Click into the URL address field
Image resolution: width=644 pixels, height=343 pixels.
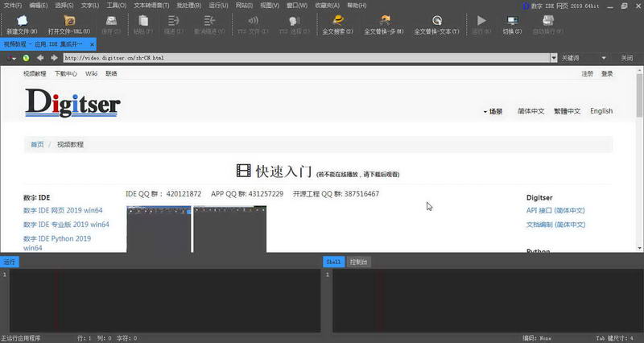[x=307, y=58]
